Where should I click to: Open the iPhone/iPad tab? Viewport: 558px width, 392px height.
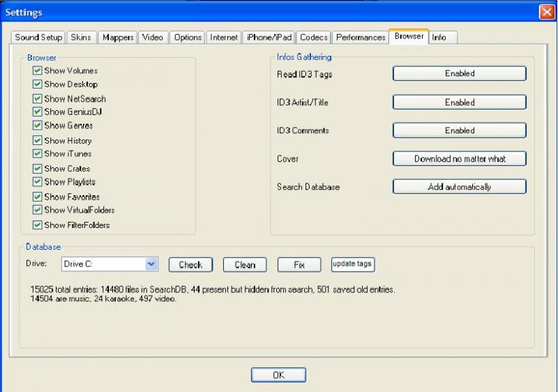click(269, 38)
